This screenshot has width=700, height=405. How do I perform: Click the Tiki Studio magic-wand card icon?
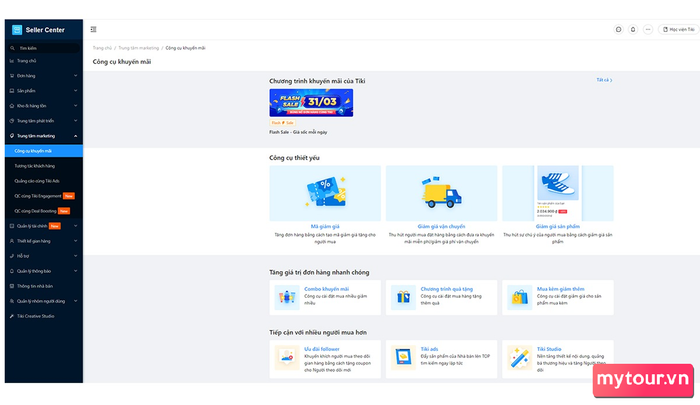(x=520, y=357)
